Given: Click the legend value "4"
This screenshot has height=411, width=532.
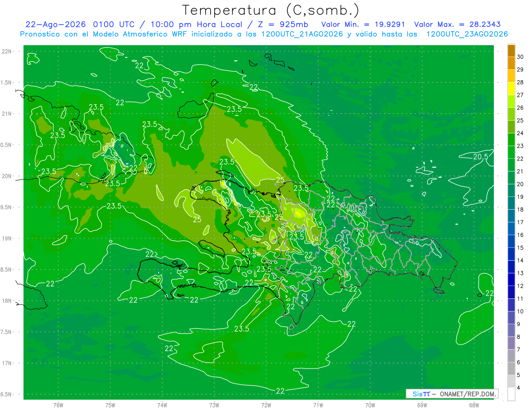Looking at the screenshot, I should point(520,388).
